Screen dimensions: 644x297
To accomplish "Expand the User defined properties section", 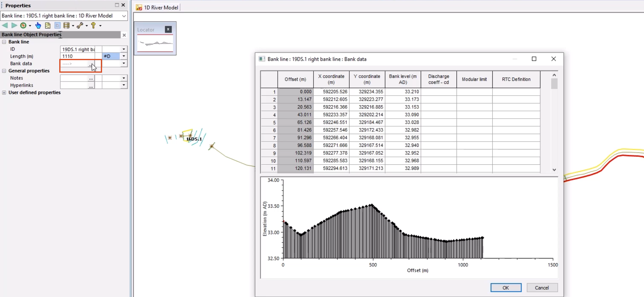I will (x=4, y=92).
